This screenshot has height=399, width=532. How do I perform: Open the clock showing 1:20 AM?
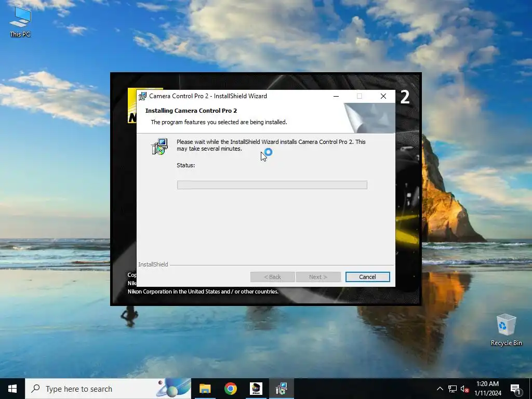pos(487,389)
